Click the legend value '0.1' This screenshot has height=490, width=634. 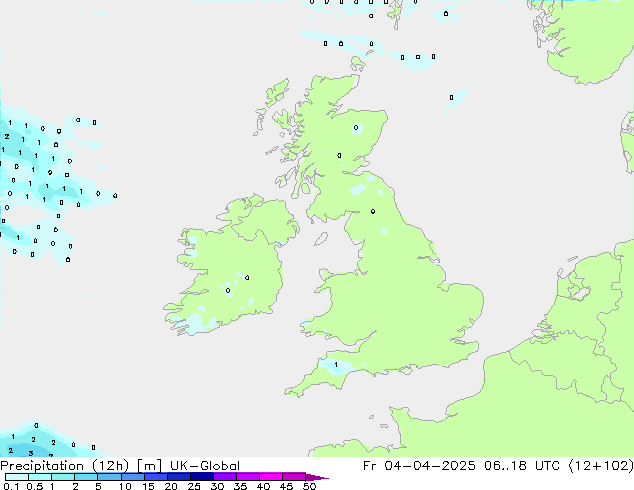point(11,486)
